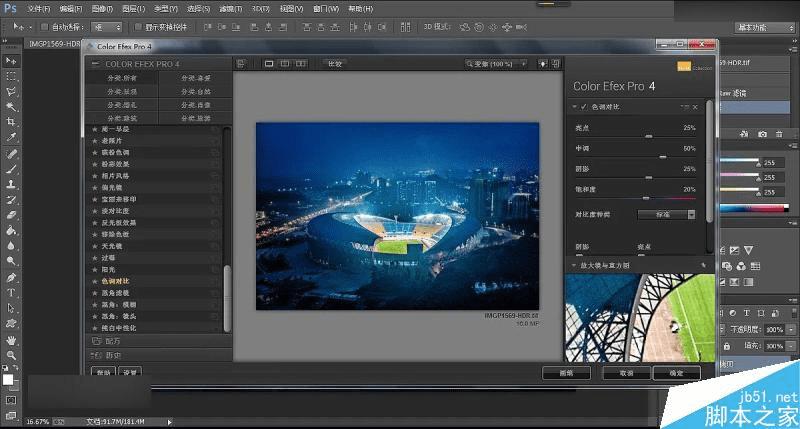Adjust the 中调 50% slider handle

[x=663, y=157]
